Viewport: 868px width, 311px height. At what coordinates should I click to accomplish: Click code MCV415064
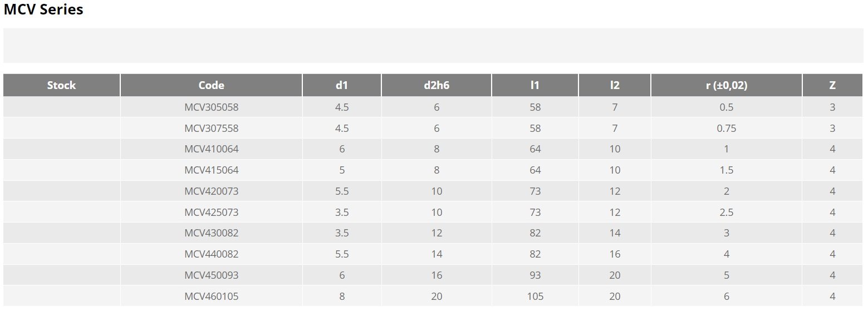pyautogui.click(x=211, y=170)
